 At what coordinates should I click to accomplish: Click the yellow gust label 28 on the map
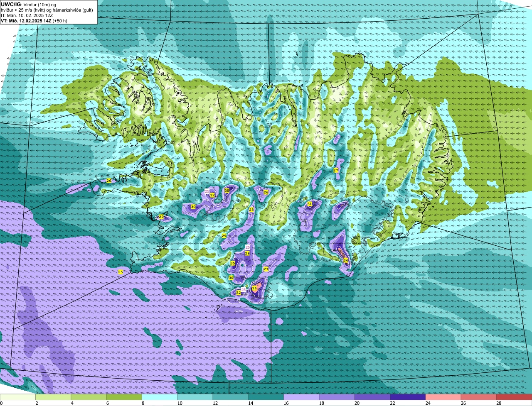click(251, 210)
